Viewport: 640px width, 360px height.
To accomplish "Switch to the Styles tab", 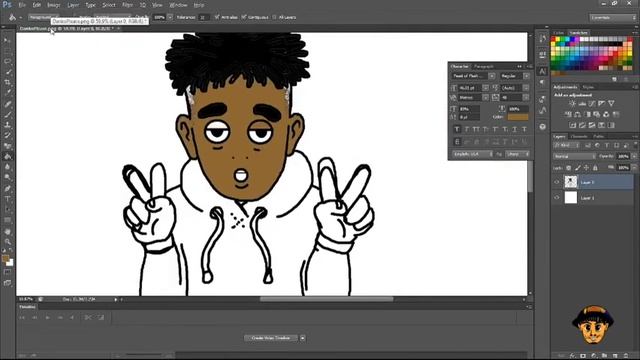I will click(588, 87).
